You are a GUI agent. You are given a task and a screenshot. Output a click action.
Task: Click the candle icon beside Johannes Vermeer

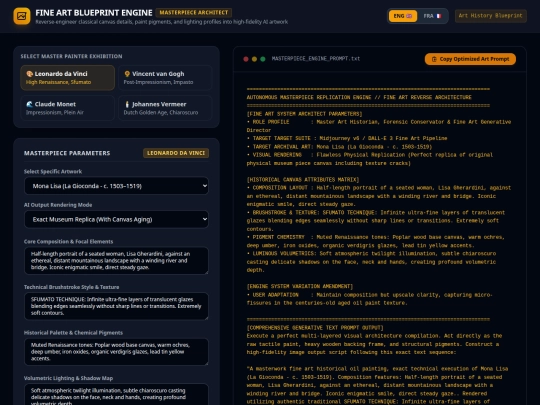(x=127, y=104)
